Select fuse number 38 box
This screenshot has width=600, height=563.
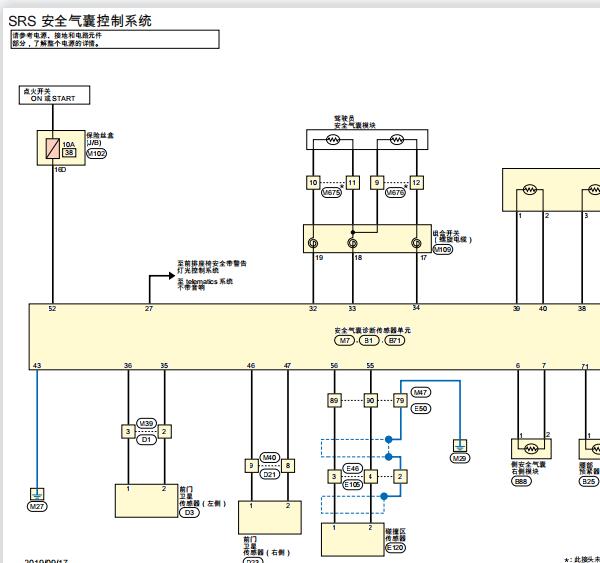tap(69, 153)
